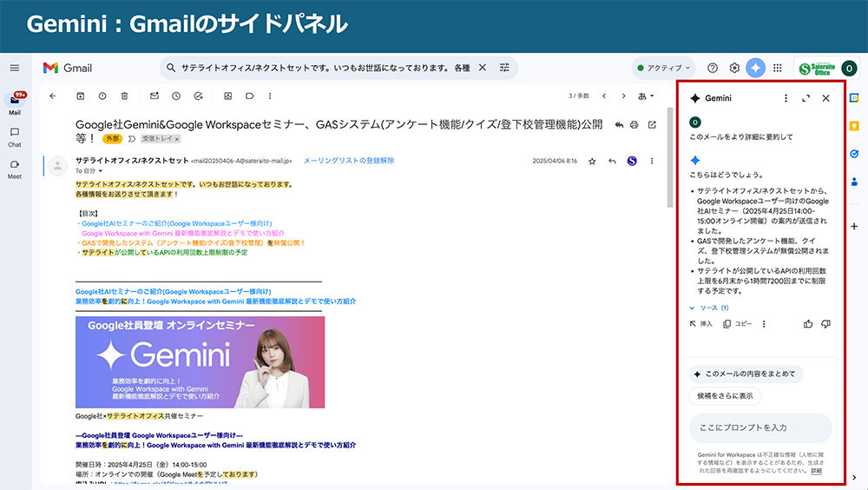
Task: Report this email as spam
Action: point(102,96)
